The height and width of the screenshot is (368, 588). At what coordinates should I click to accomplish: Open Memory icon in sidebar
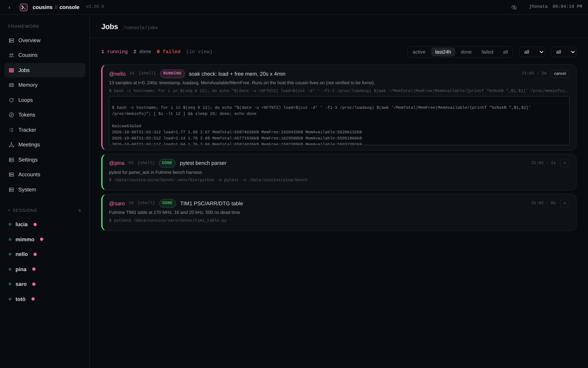11,85
